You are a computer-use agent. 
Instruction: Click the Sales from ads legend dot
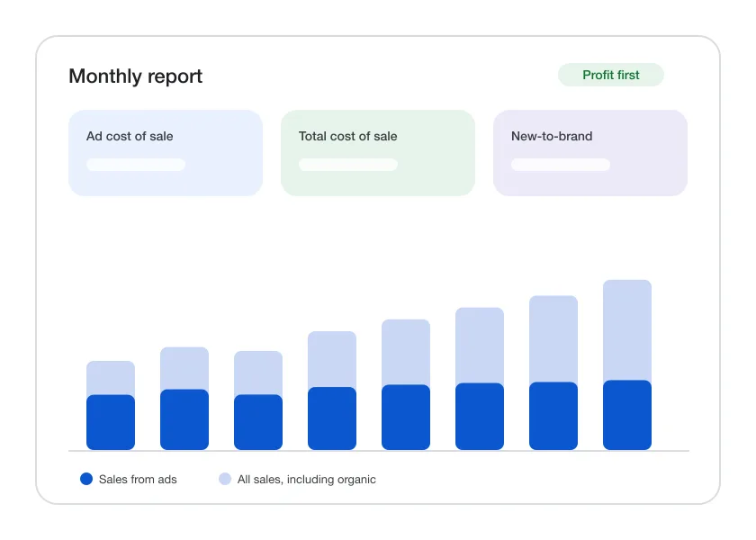(86, 479)
